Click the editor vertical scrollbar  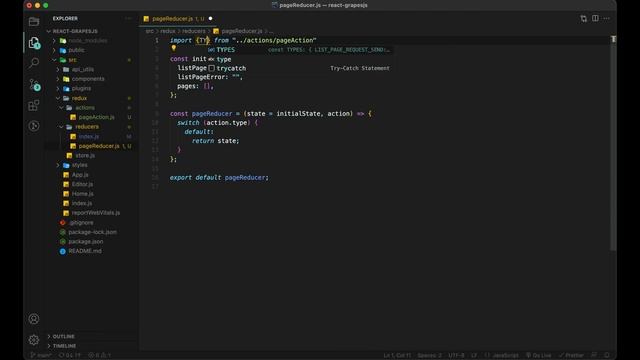[613, 143]
